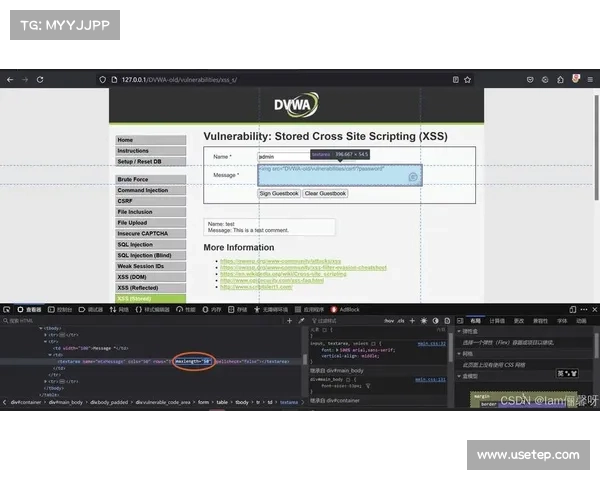600x480 pixels.
Task: Collapse the Box Model (盒模型) section
Action: coord(459,376)
